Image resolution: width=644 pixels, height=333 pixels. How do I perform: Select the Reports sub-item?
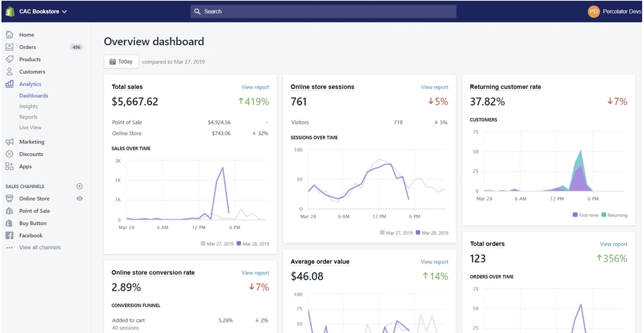click(28, 117)
